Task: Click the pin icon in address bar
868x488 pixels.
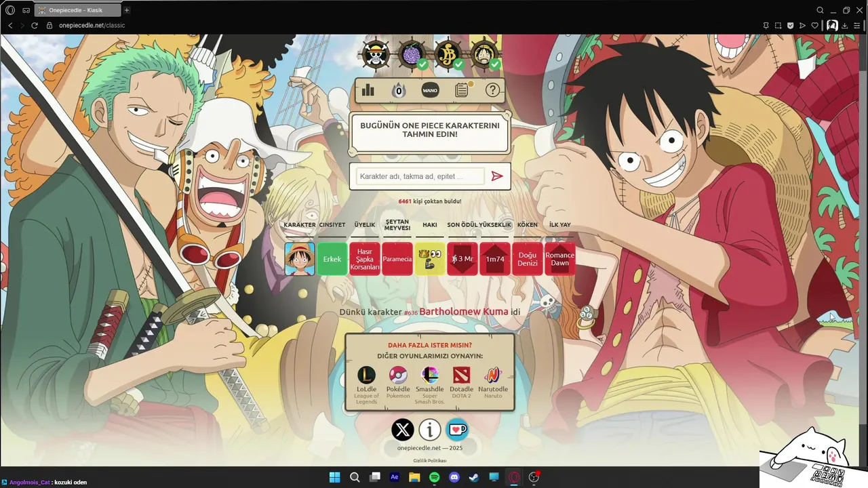Action: pyautogui.click(x=766, y=25)
